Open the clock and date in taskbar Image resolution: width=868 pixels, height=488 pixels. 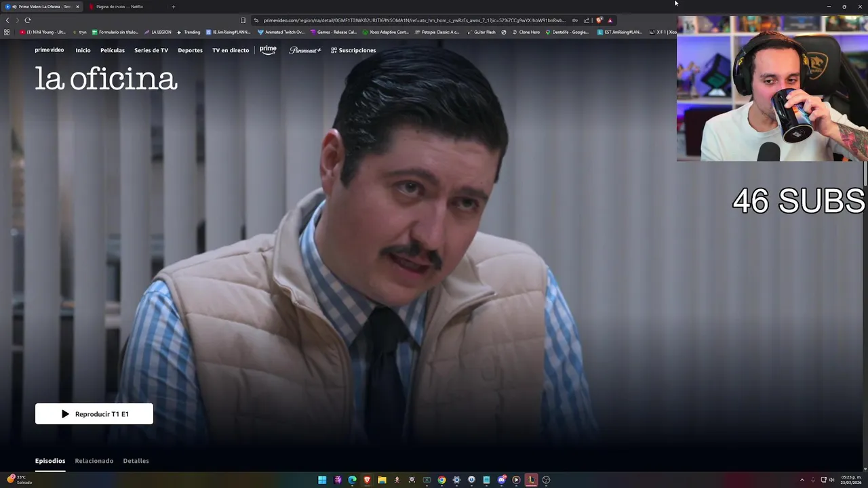pos(851,480)
